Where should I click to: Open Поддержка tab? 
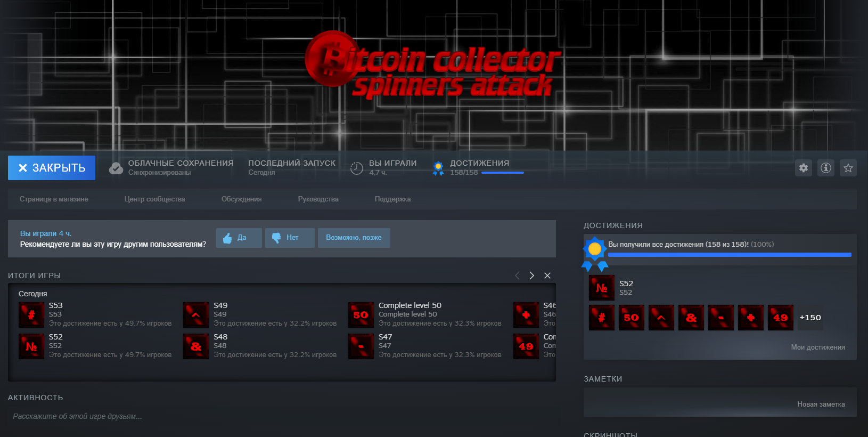point(392,199)
